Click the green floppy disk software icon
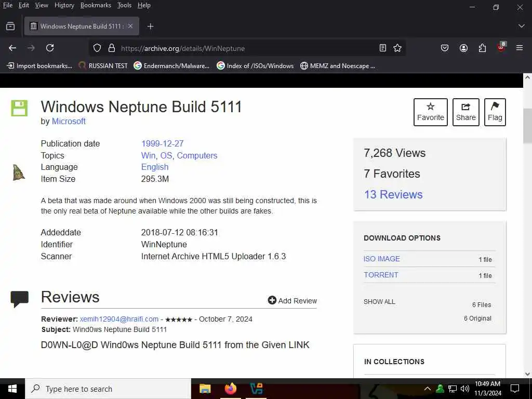 (x=19, y=108)
